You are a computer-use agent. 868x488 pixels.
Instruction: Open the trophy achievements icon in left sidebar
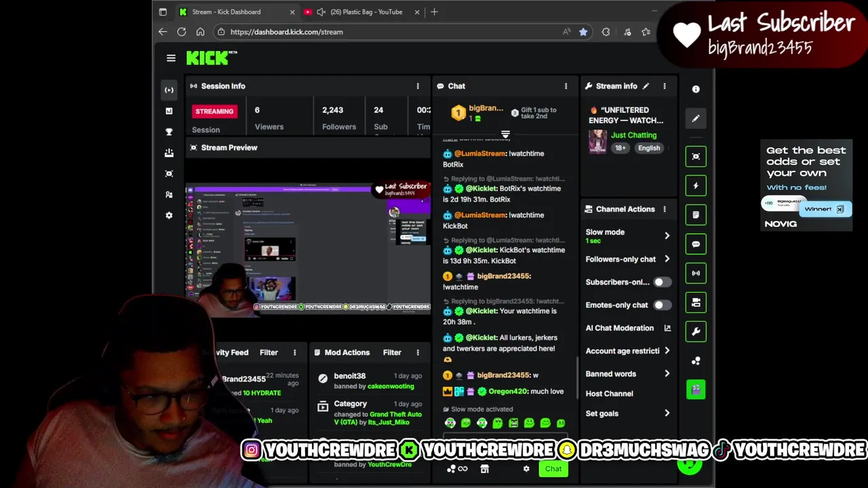point(169,131)
